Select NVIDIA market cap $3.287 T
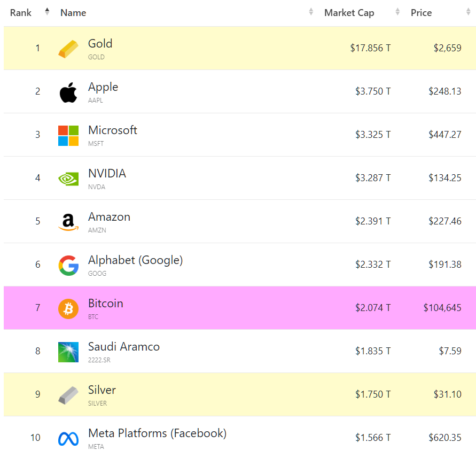Image resolution: width=476 pixels, height=458 pixels. click(373, 178)
